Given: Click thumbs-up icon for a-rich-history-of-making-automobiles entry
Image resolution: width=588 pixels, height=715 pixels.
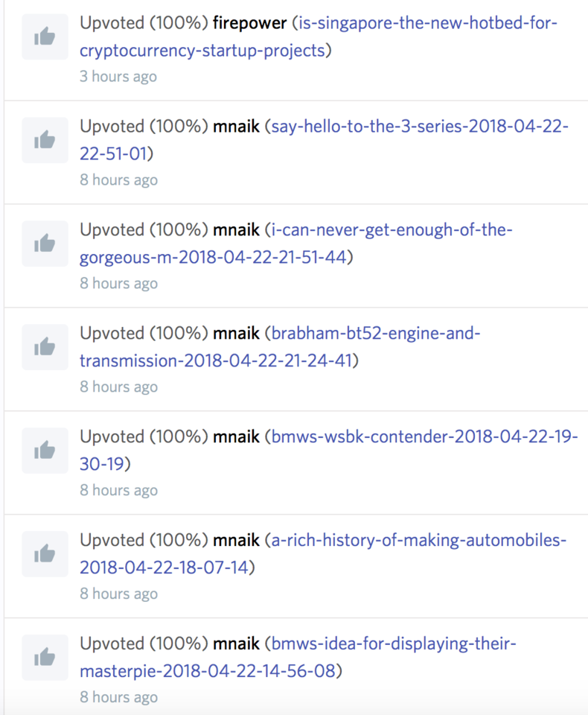Looking at the screenshot, I should (45, 554).
